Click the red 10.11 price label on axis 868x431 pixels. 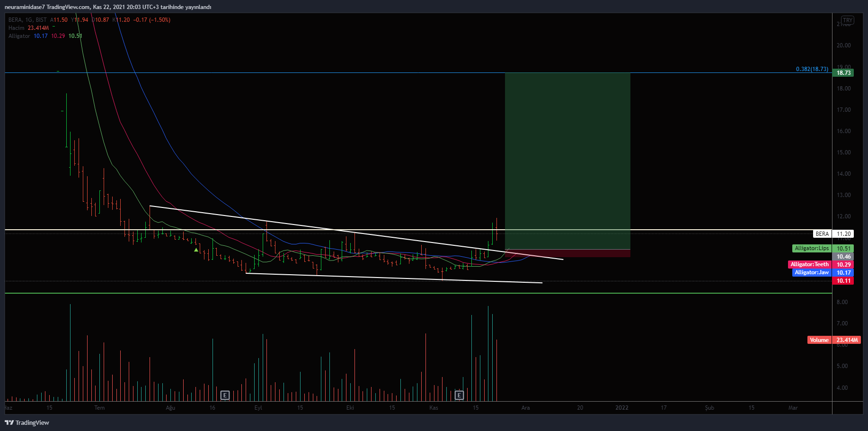843,281
